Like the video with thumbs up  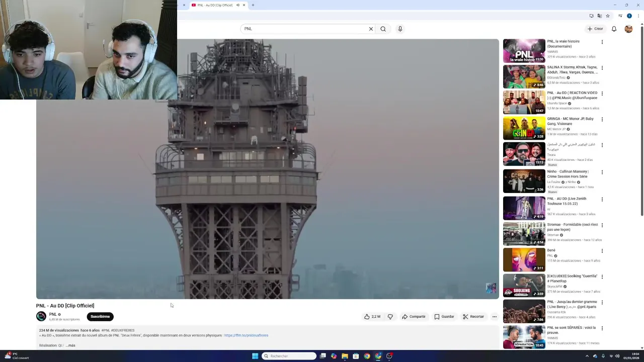[x=372, y=317]
